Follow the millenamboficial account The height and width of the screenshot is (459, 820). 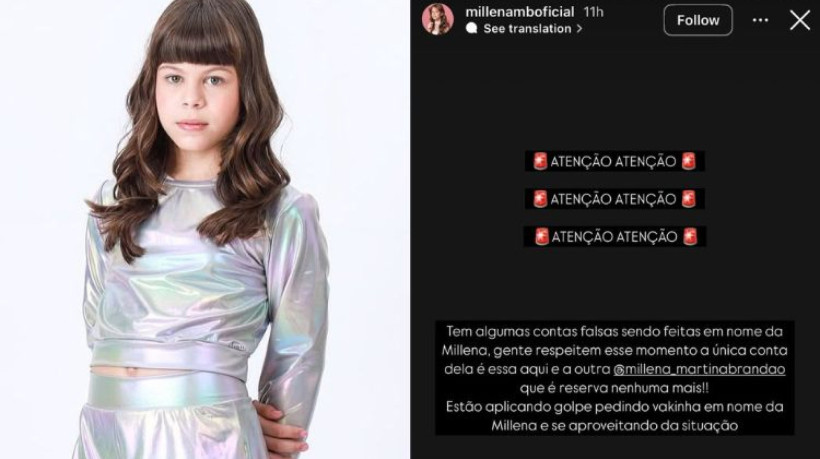tap(698, 20)
